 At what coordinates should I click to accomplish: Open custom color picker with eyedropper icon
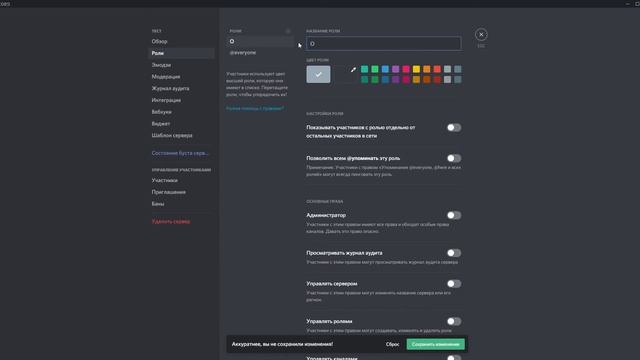[x=346, y=74]
